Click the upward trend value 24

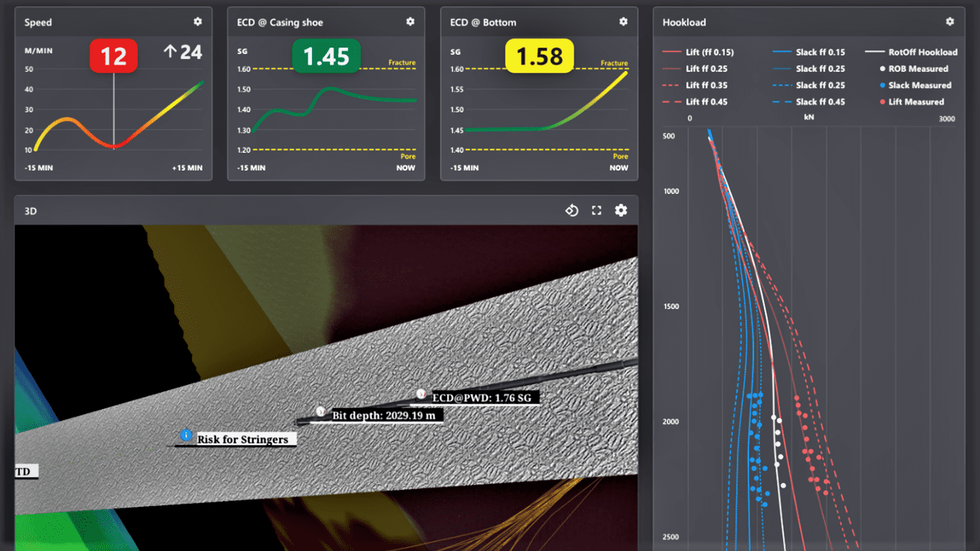tap(183, 52)
